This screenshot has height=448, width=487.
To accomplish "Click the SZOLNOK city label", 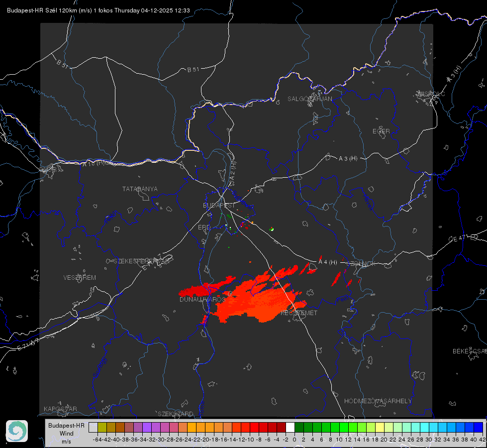I will 361,264.
